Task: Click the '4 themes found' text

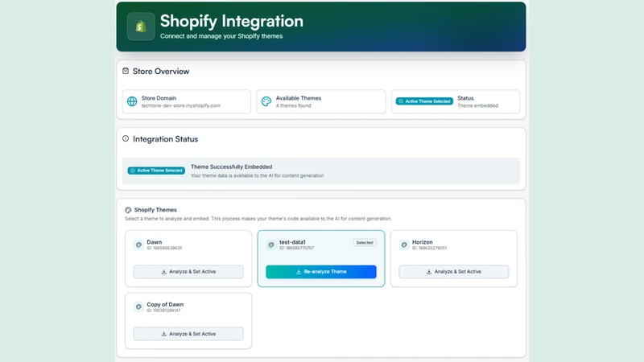Action: click(293, 105)
